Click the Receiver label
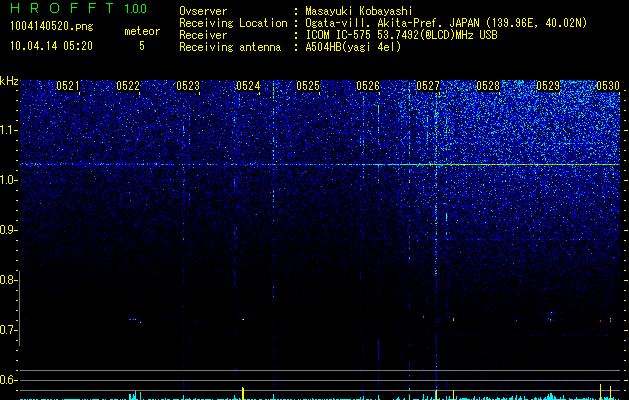The height and width of the screenshot is (400, 629). pyautogui.click(x=203, y=35)
